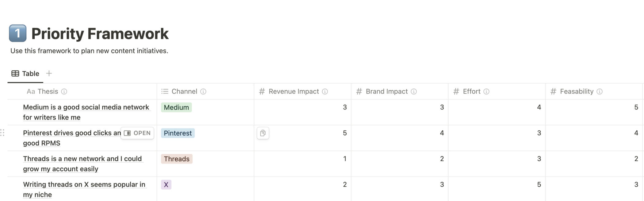Viewport: 644px width, 201px height.
Task: Add a new view with plus icon
Action: [49, 73]
